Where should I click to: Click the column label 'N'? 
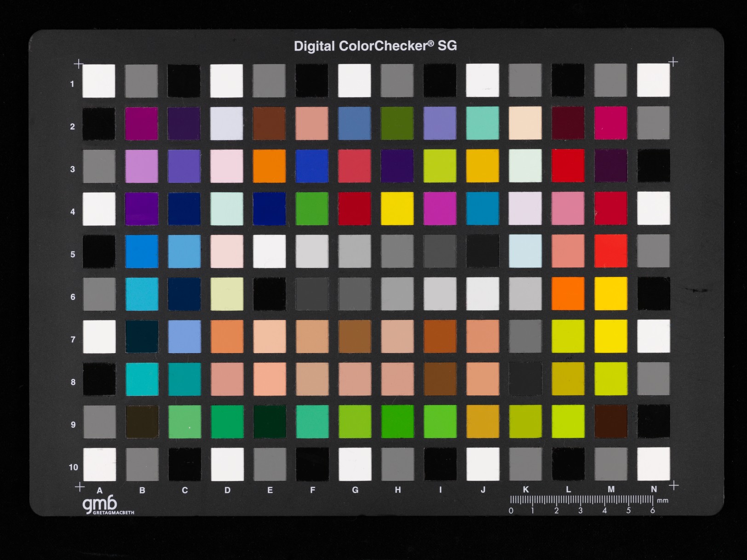(x=654, y=489)
